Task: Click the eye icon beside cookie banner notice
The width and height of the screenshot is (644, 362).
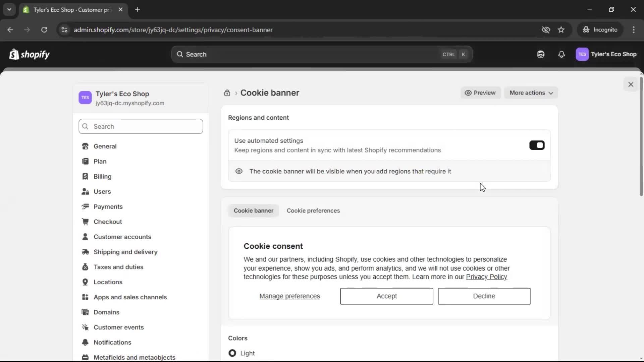Action: tap(239, 171)
